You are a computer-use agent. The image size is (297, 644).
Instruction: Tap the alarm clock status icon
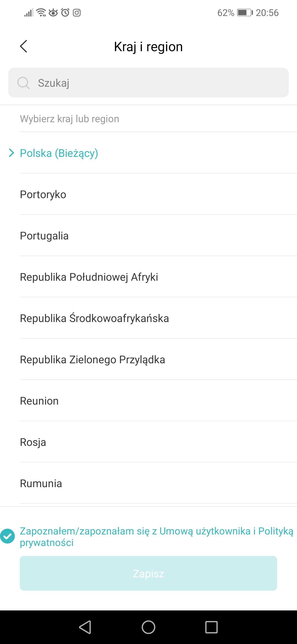point(65,13)
